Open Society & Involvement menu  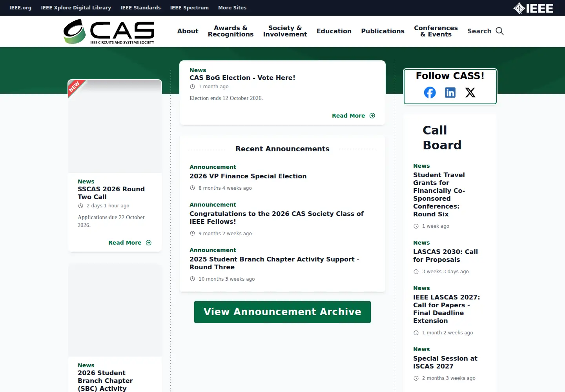[x=285, y=31]
